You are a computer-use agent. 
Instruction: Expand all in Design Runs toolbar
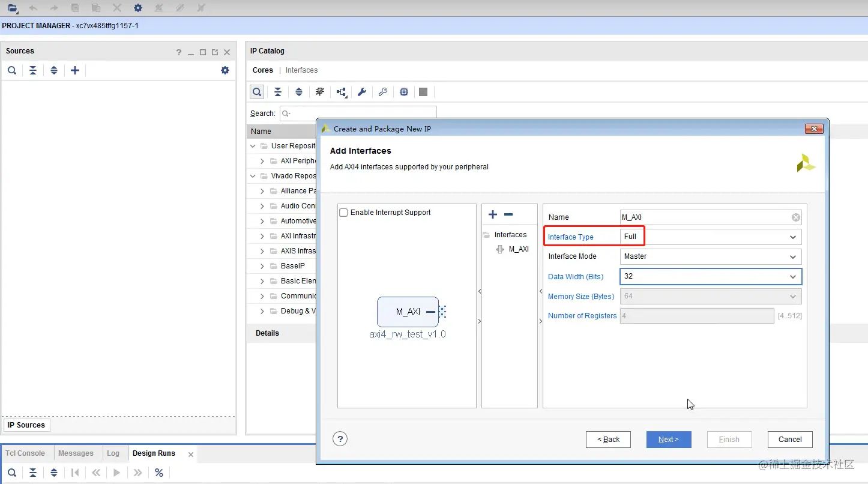pyautogui.click(x=54, y=473)
